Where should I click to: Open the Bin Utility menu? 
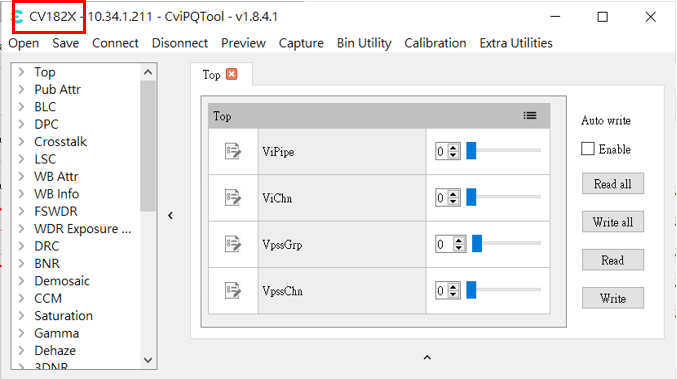[x=364, y=43]
